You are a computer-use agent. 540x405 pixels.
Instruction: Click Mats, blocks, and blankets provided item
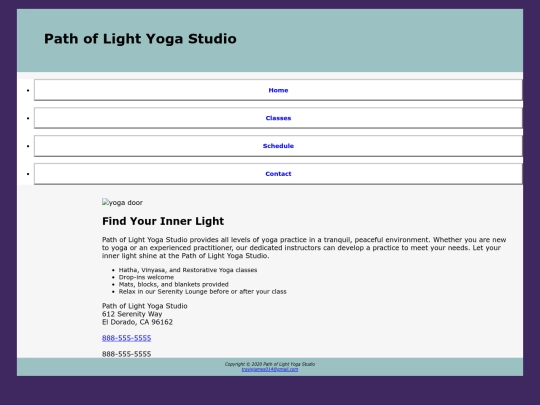(x=174, y=284)
